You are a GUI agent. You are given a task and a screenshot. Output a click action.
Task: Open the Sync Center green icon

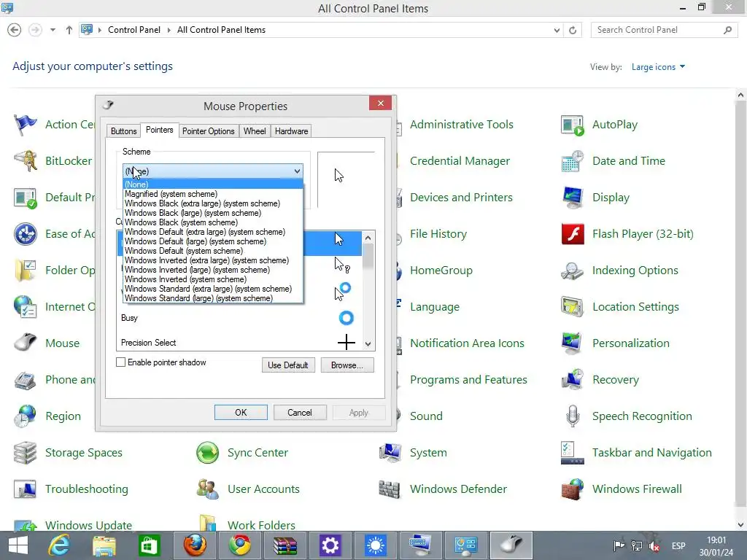click(208, 452)
